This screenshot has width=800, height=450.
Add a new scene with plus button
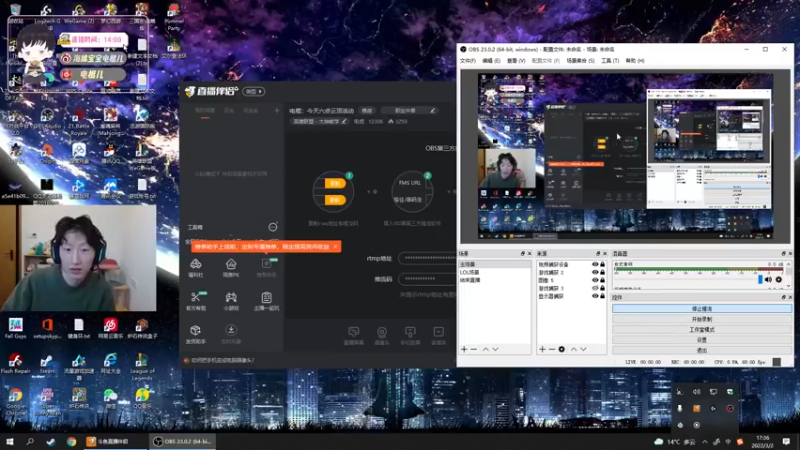(x=464, y=349)
